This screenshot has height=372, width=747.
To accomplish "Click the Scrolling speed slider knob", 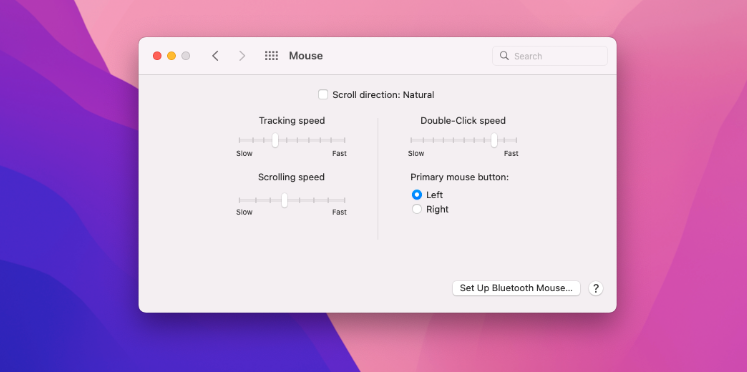I will point(284,200).
